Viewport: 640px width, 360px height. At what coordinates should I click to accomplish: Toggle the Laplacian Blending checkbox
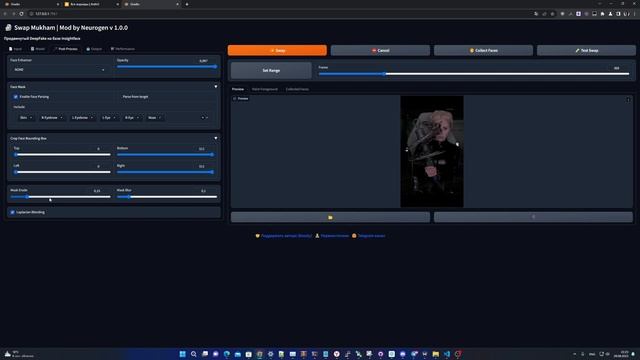(x=13, y=212)
